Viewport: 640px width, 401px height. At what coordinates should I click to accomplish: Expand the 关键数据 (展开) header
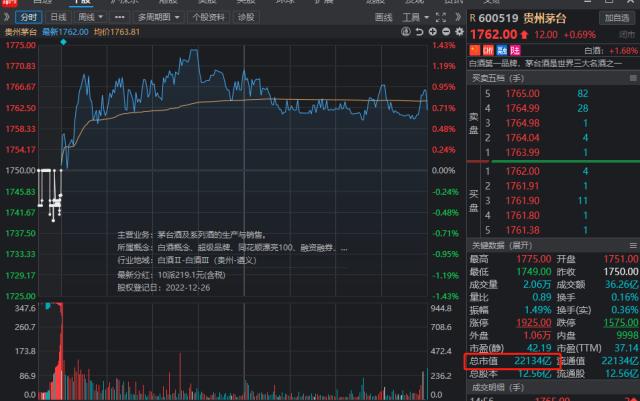click(x=502, y=245)
